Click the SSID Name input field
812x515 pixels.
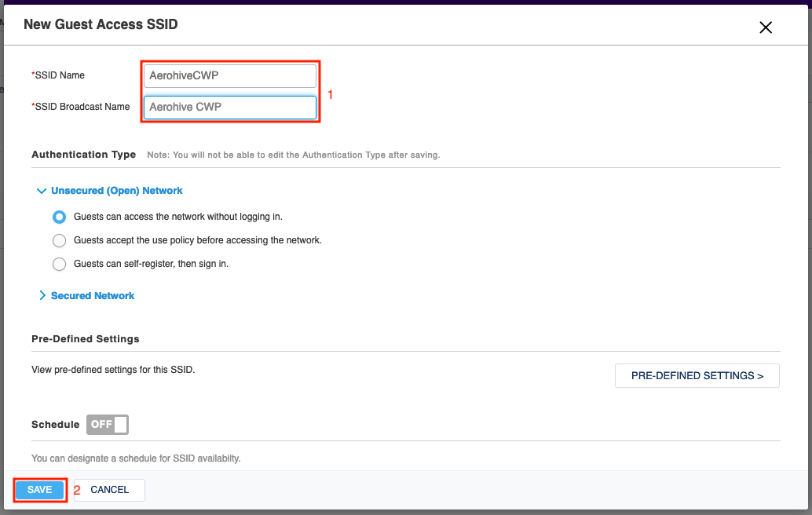pos(230,75)
